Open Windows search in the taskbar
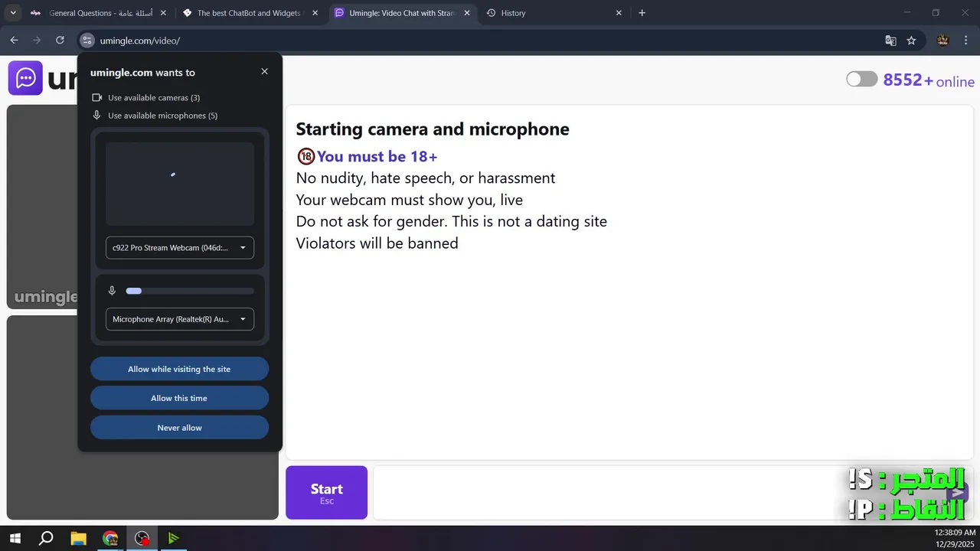The height and width of the screenshot is (551, 980). coord(46,538)
